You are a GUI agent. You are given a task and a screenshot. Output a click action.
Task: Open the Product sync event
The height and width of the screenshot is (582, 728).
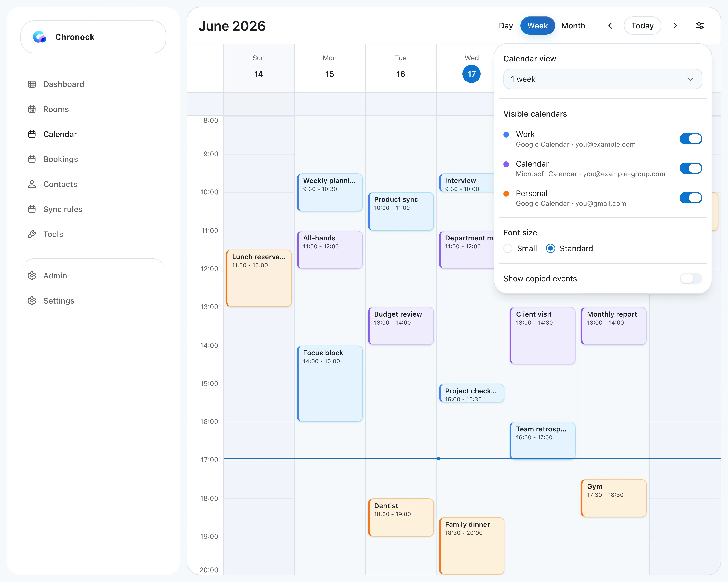click(400, 211)
